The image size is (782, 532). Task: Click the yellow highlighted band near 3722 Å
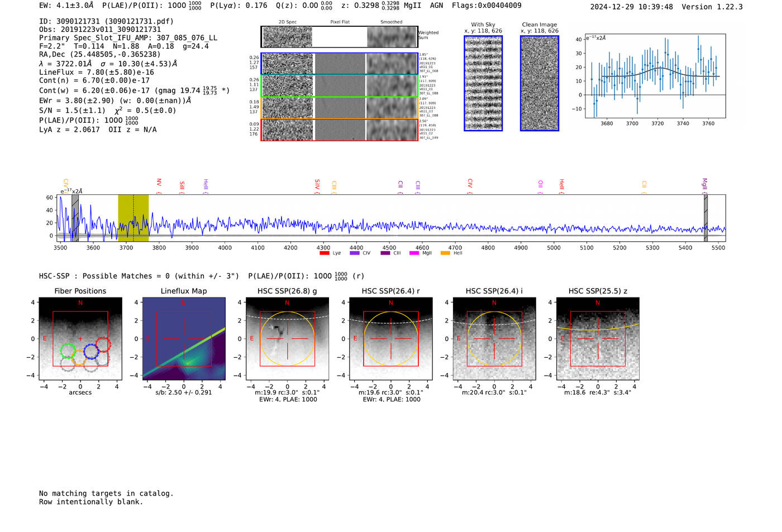[133, 218]
